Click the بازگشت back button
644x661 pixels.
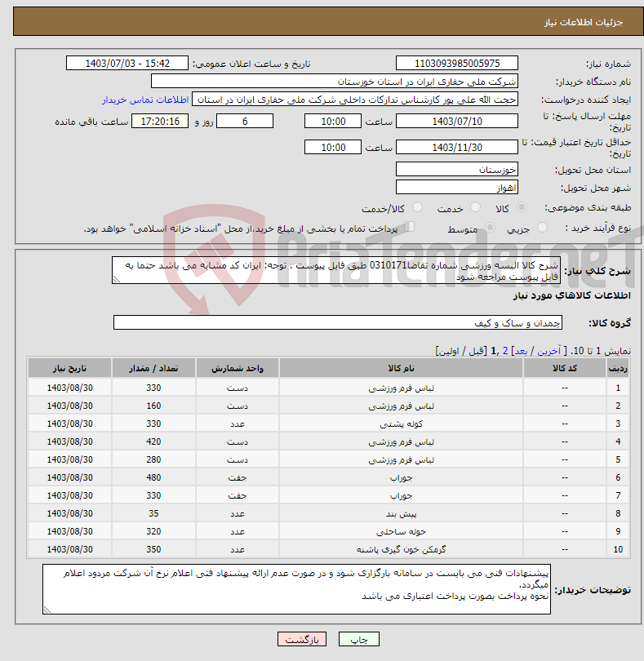tap(302, 639)
